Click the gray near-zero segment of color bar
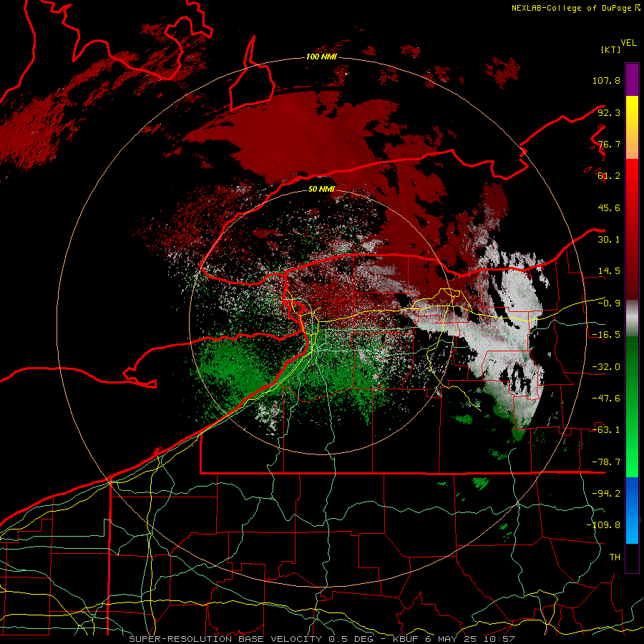The height and width of the screenshot is (644, 644). pyautogui.click(x=632, y=318)
